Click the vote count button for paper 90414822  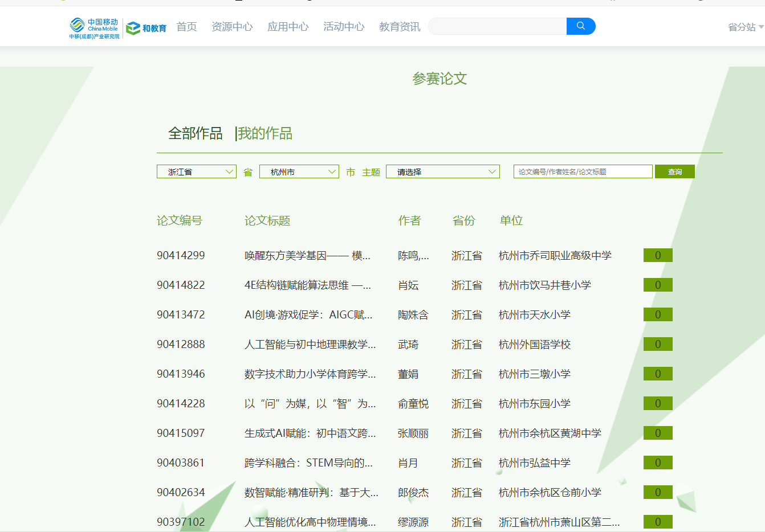tap(657, 285)
